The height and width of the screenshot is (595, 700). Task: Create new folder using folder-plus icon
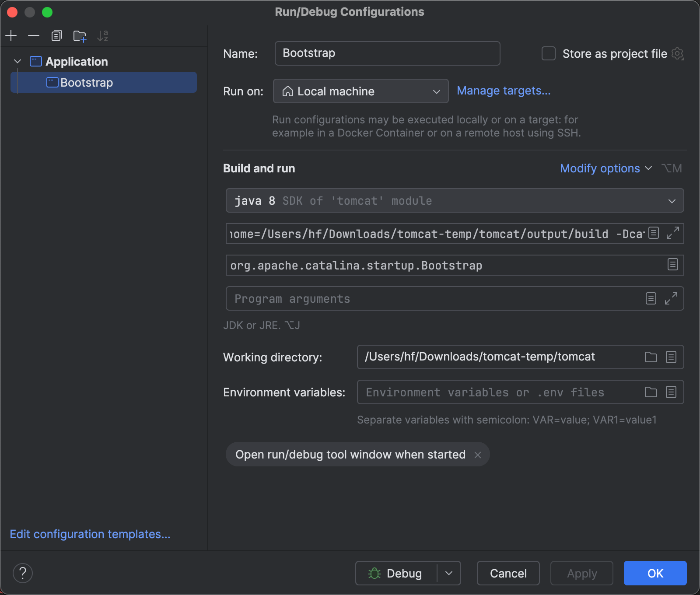(x=80, y=36)
